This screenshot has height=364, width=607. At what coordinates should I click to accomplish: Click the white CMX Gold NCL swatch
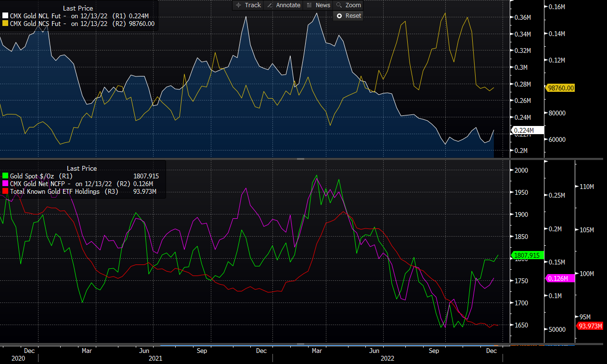pos(6,16)
